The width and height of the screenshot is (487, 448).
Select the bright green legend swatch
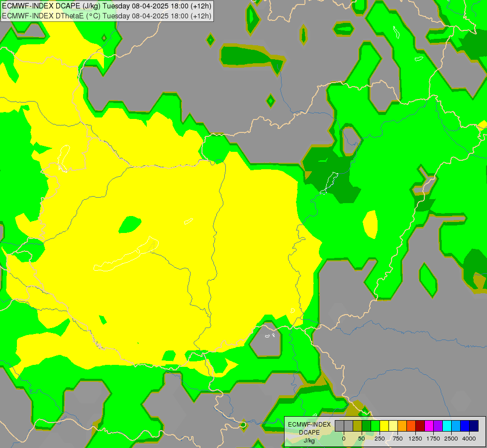pos(376,426)
